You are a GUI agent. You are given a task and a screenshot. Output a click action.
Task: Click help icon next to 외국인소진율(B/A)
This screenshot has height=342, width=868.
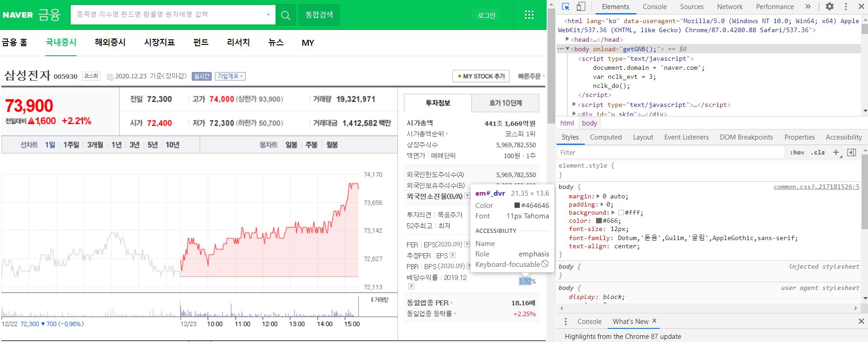pos(467,196)
